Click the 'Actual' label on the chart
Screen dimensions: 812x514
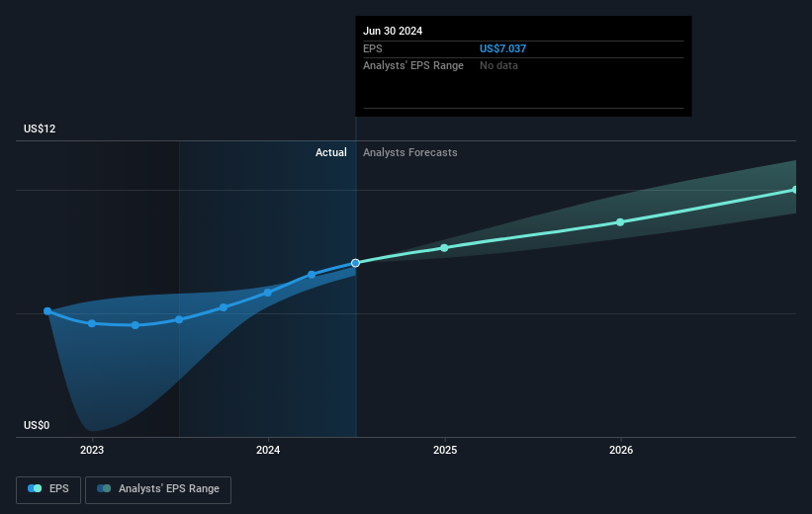click(x=331, y=152)
